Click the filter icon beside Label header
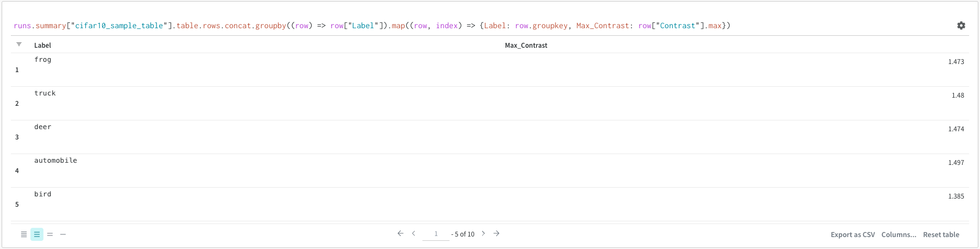Viewport: 980px width, 249px height. (x=19, y=44)
